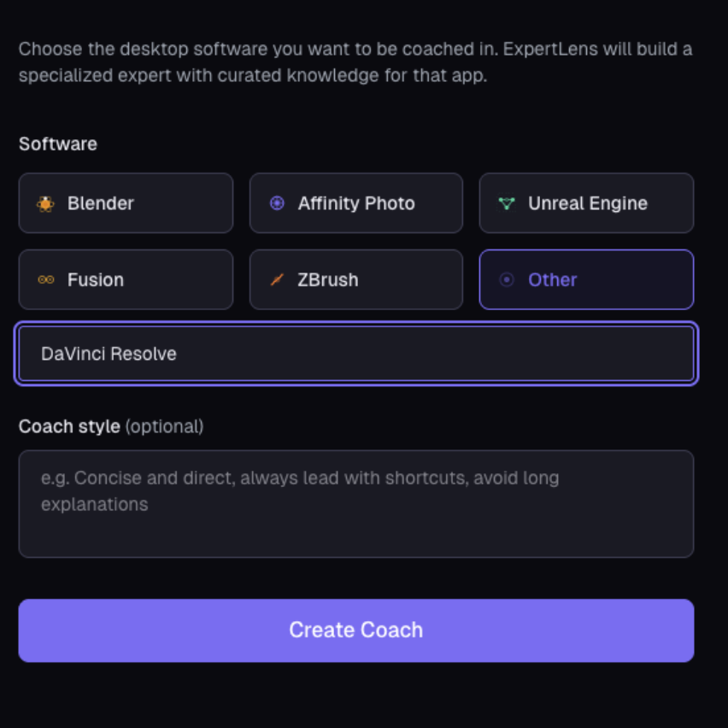
Task: Click the Coach style label
Action: (x=69, y=426)
